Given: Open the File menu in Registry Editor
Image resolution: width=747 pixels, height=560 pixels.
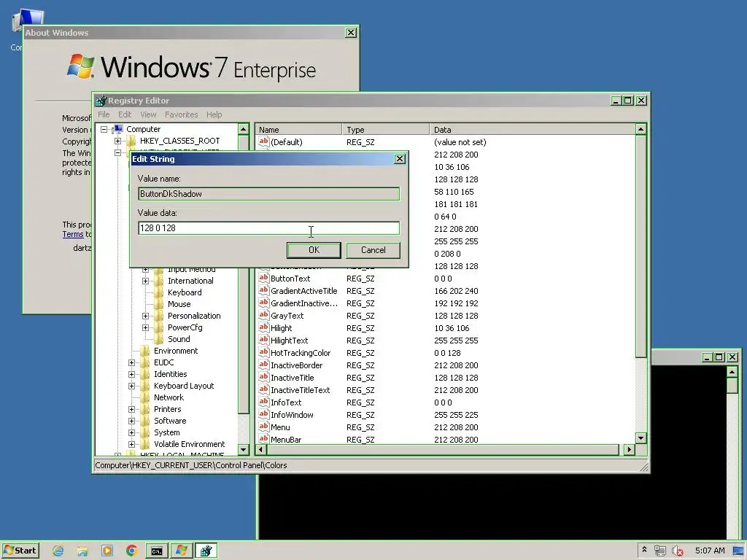Looking at the screenshot, I should (x=104, y=114).
